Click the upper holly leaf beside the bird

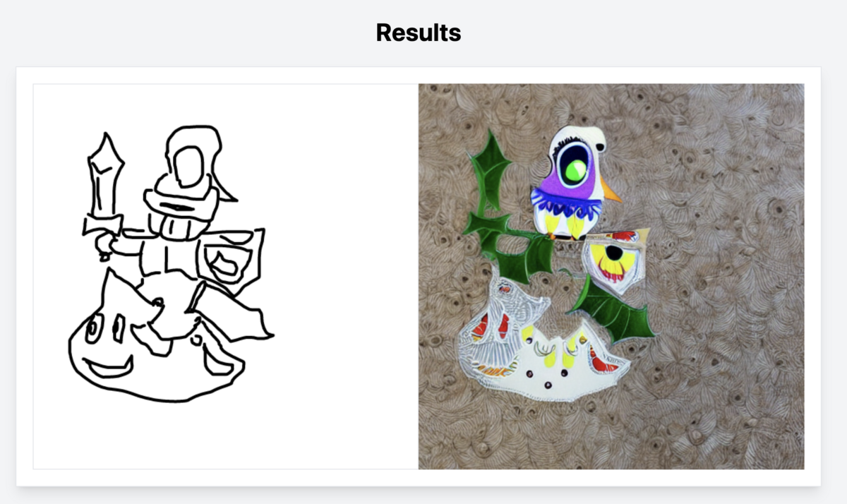pos(491,169)
